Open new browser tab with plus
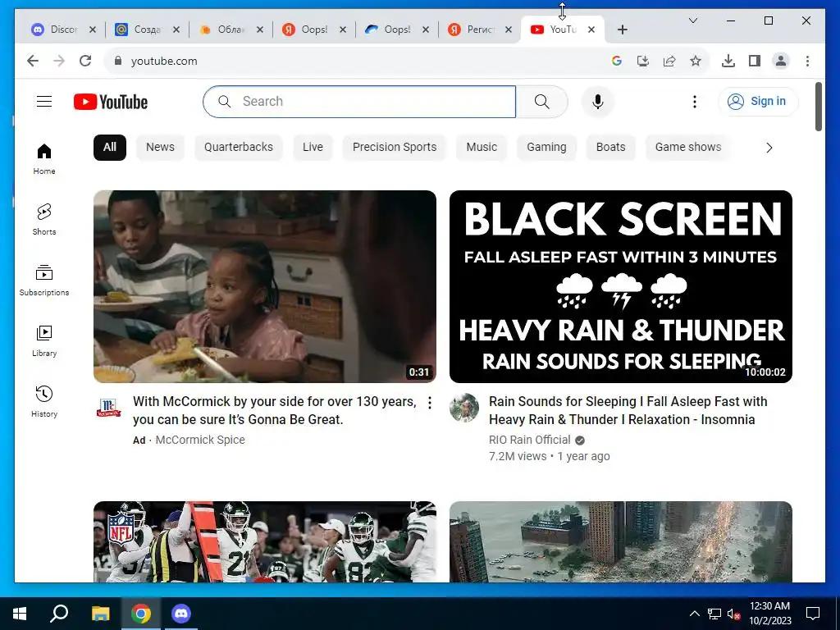The image size is (840, 630). 622,30
